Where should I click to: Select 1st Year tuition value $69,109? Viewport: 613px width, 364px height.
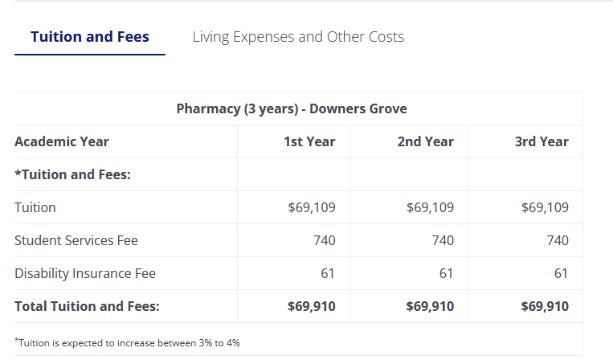pos(312,207)
